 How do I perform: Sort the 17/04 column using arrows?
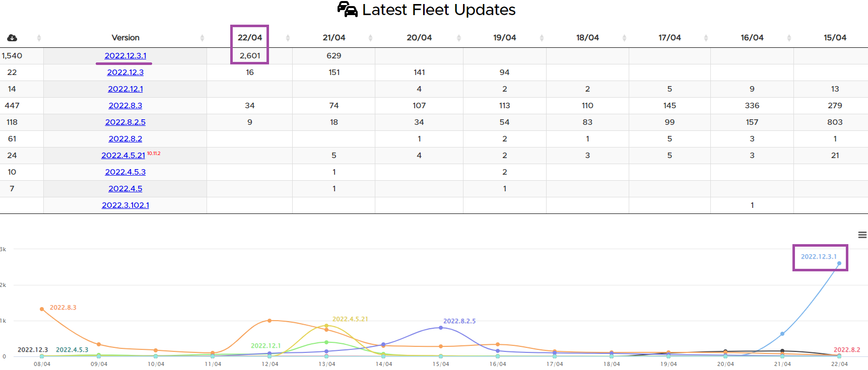(706, 38)
